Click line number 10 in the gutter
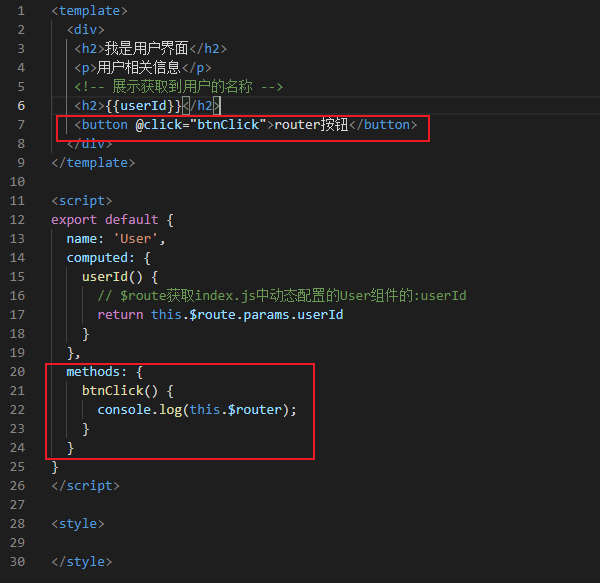Viewport: 600px width, 583px height. 17,182
